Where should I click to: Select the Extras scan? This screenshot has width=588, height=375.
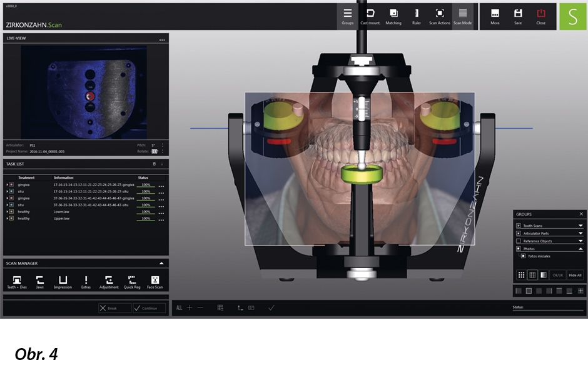click(x=86, y=282)
